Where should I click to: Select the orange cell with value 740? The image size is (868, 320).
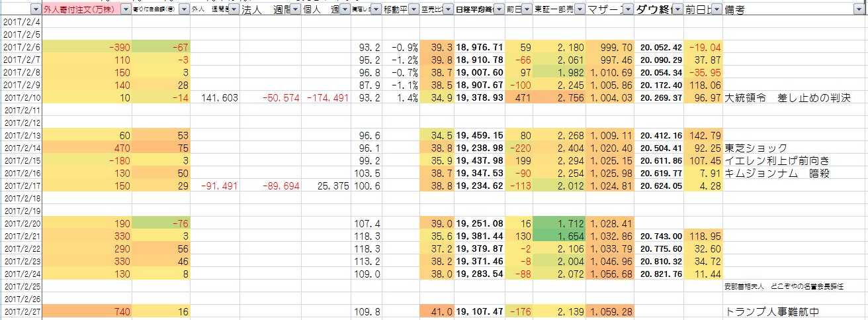[87, 311]
